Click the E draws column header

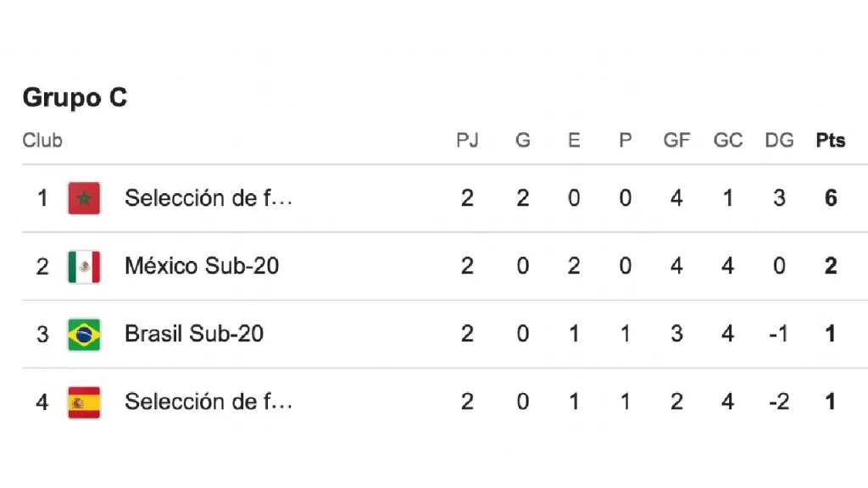[574, 141]
